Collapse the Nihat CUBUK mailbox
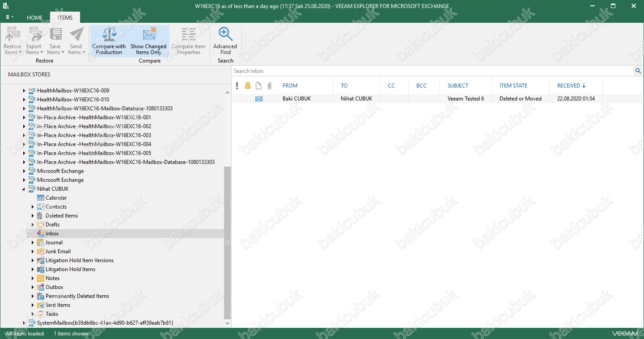Screen dimensions: 644x339 click(x=24, y=189)
